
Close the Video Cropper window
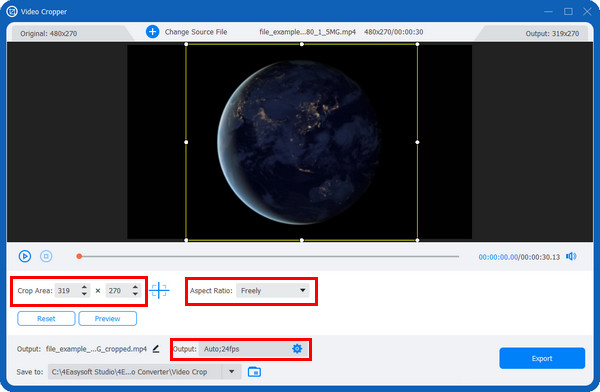(587, 11)
